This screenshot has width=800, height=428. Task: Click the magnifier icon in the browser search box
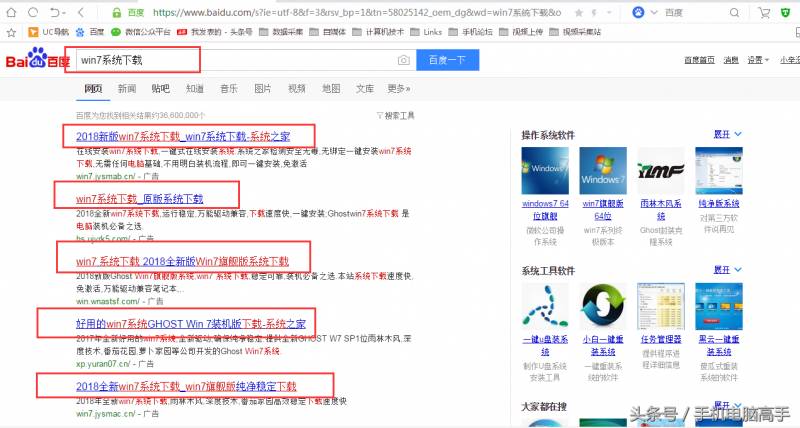click(734, 13)
